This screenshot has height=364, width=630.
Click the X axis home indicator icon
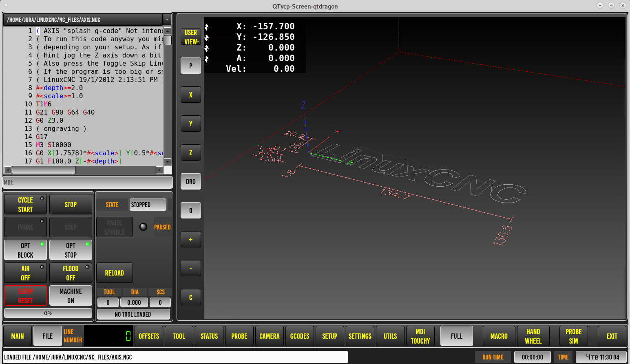coord(206,27)
